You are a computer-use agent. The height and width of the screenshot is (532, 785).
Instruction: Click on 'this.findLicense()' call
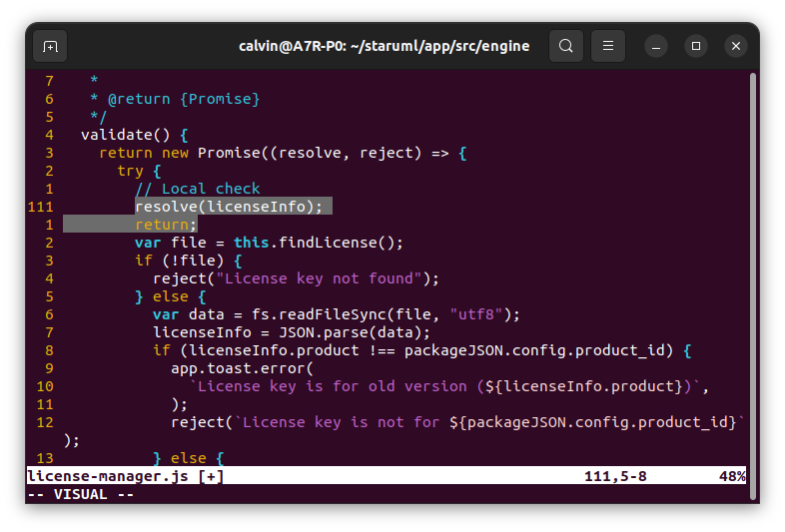318,243
